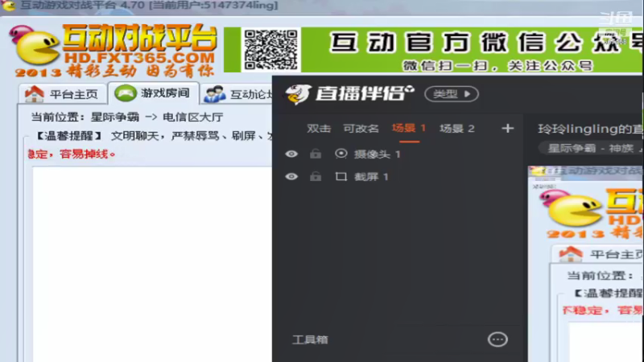Click the 工具箱 label

(x=310, y=339)
